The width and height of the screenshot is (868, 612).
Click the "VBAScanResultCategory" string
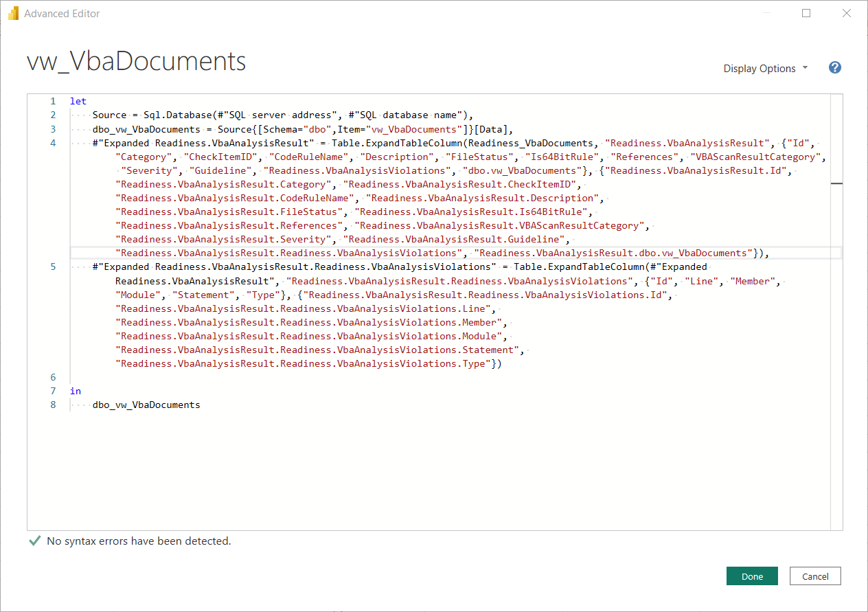coord(755,157)
